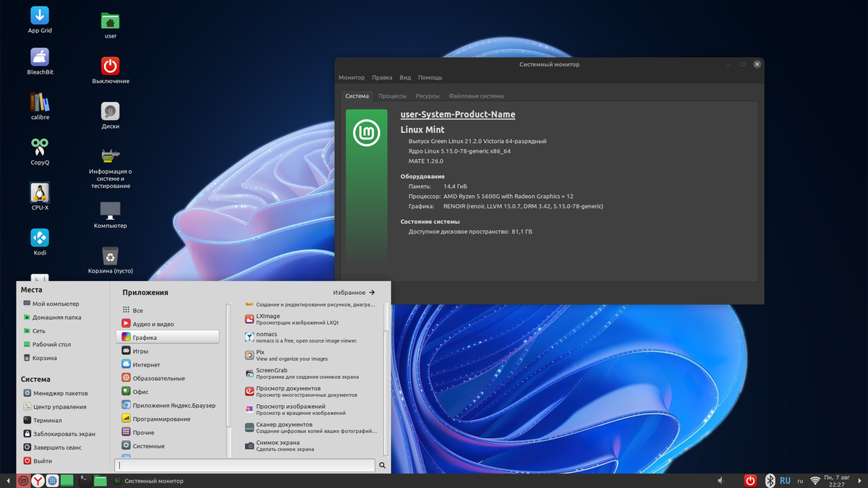The image size is (868, 488).
Task: Select the Системные category
Action: pyautogui.click(x=167, y=446)
